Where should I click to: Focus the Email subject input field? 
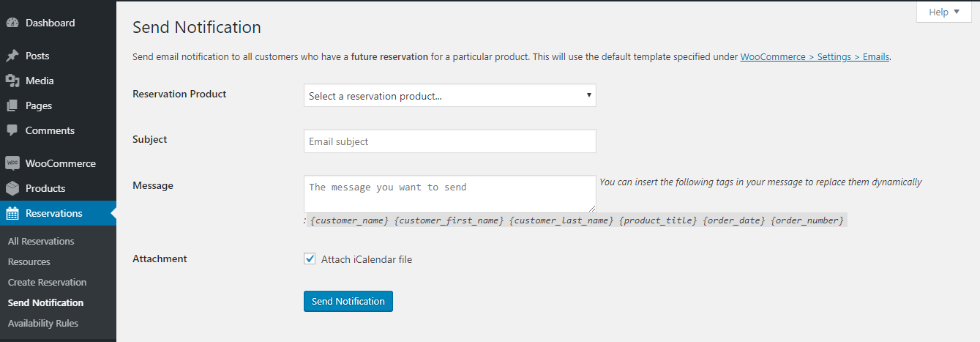pyautogui.click(x=449, y=141)
